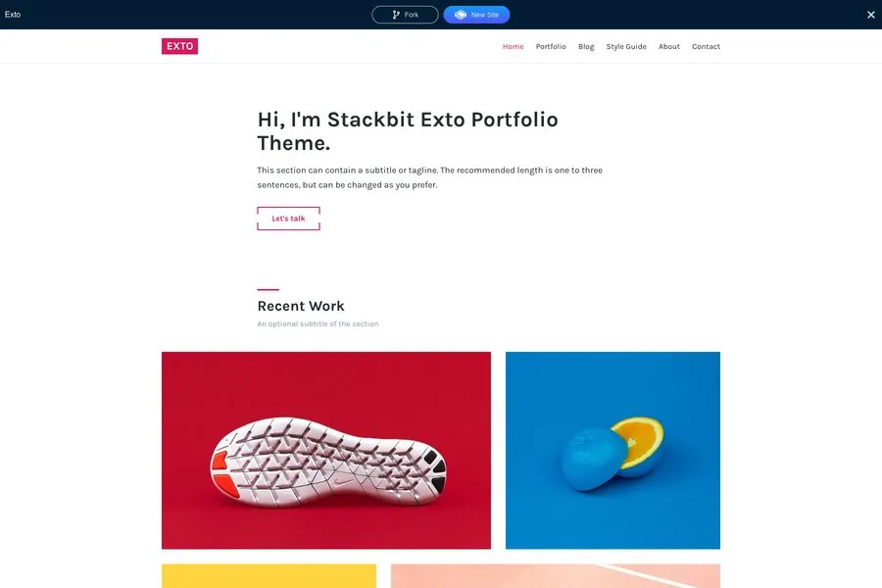Click the Exto title in the top-left

coord(13,15)
